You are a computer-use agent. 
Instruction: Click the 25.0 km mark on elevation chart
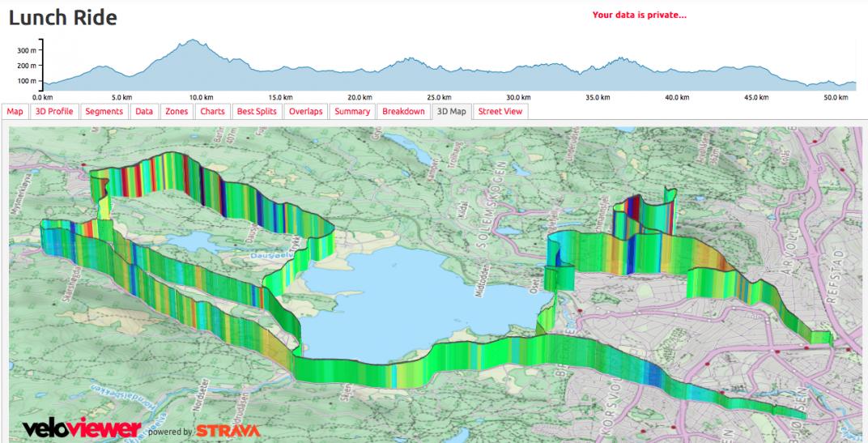tap(438, 96)
